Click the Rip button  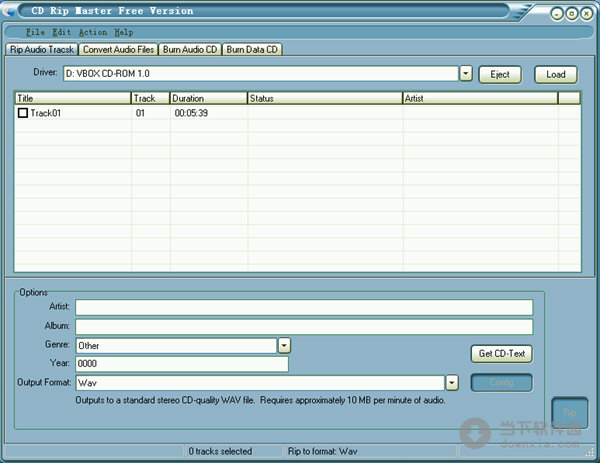570,412
